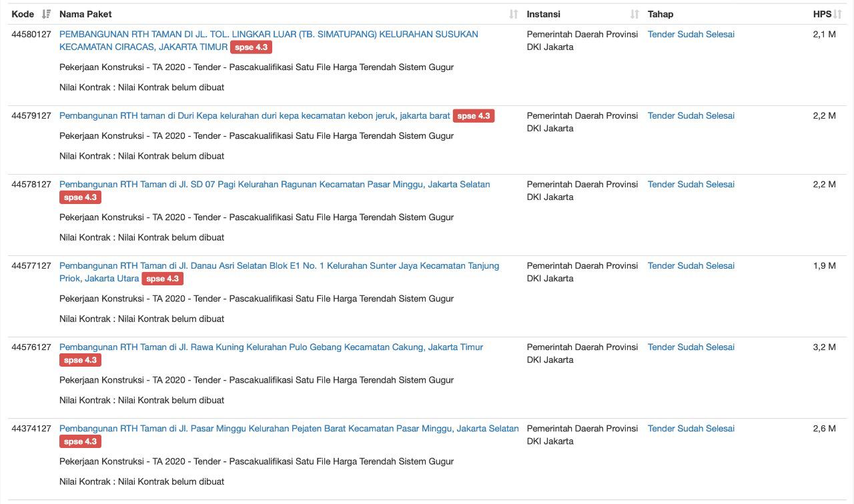854x504 pixels.
Task: Click Tender Sudah Selesai for tender 44576127
Action: pos(691,347)
